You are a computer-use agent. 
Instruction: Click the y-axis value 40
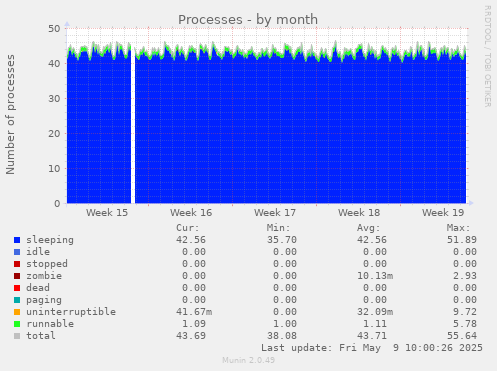tap(54, 64)
